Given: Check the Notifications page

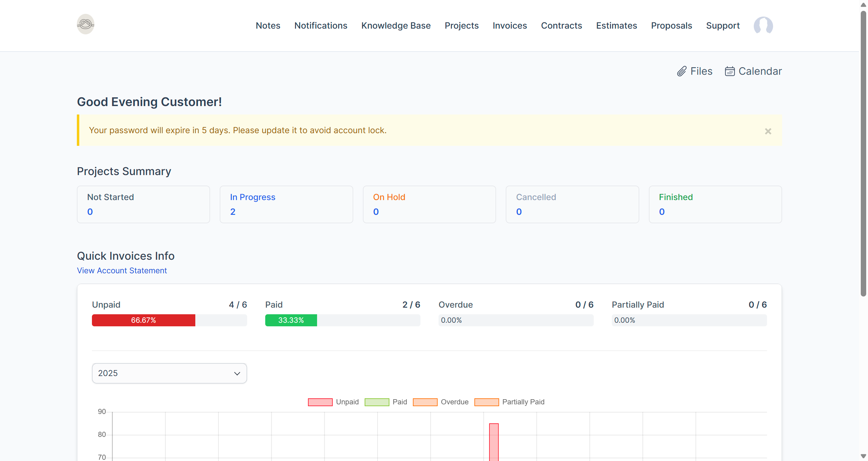Looking at the screenshot, I should [320, 25].
